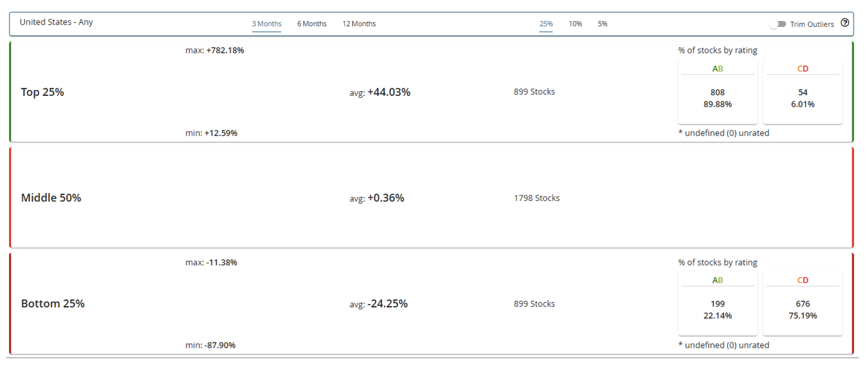Viewport: 868px width, 367px height.
Task: Click the Top 25% row heading
Action: (x=43, y=92)
